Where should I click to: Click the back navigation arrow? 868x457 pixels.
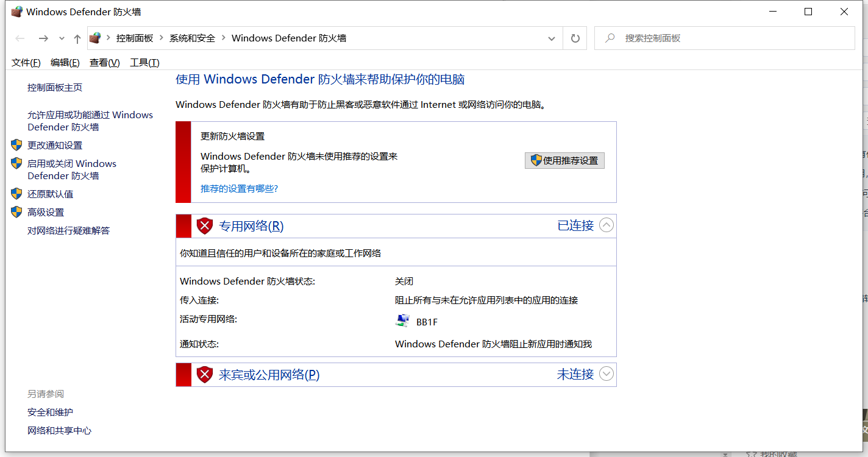(20, 38)
